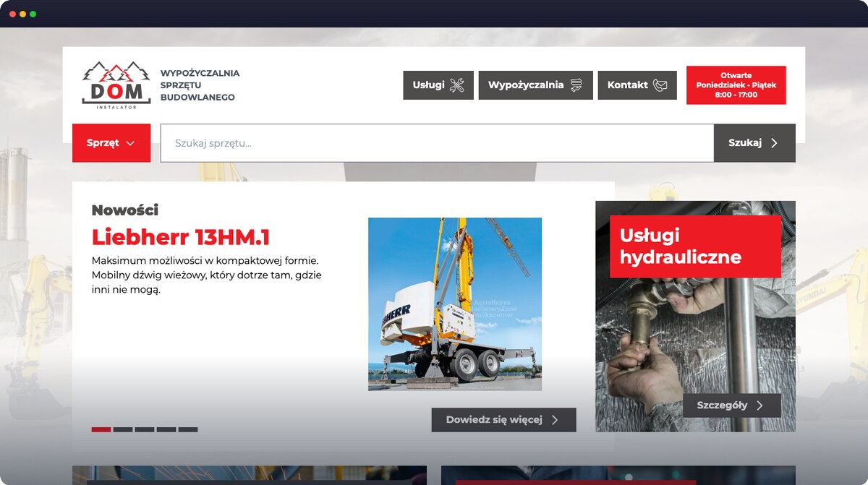Click the Szczegóły button
Image resolution: width=868 pixels, height=485 pixels.
coord(732,405)
